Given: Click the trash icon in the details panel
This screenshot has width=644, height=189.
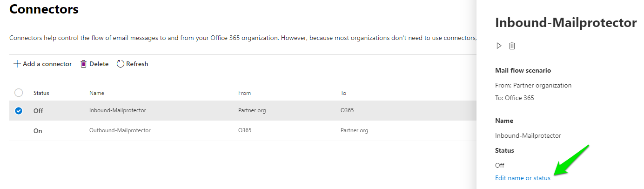Looking at the screenshot, I should pos(512,46).
